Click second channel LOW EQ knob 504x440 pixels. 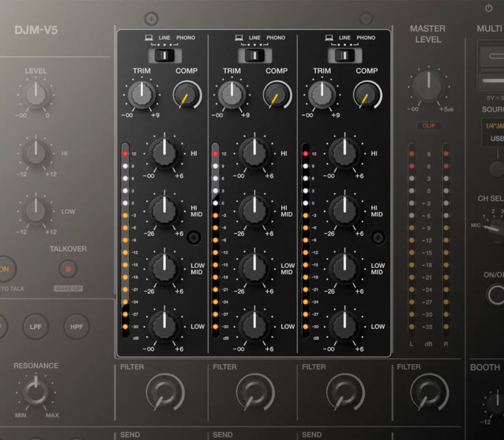coord(254,326)
